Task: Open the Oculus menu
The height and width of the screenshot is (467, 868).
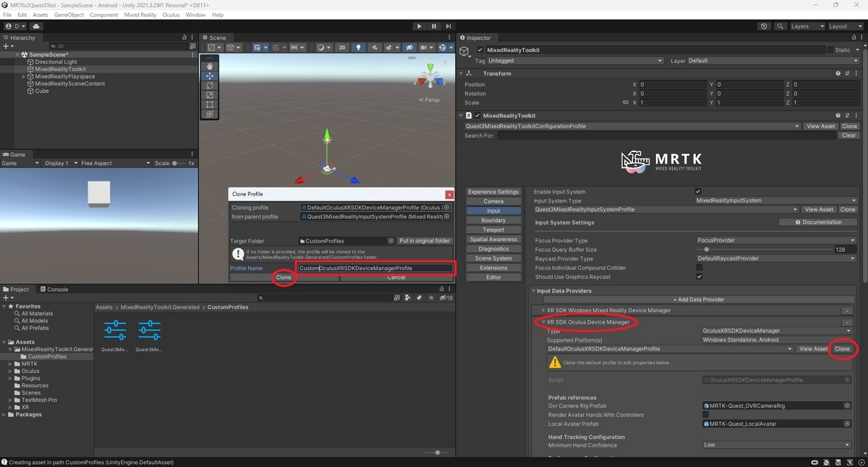Action: [171, 14]
